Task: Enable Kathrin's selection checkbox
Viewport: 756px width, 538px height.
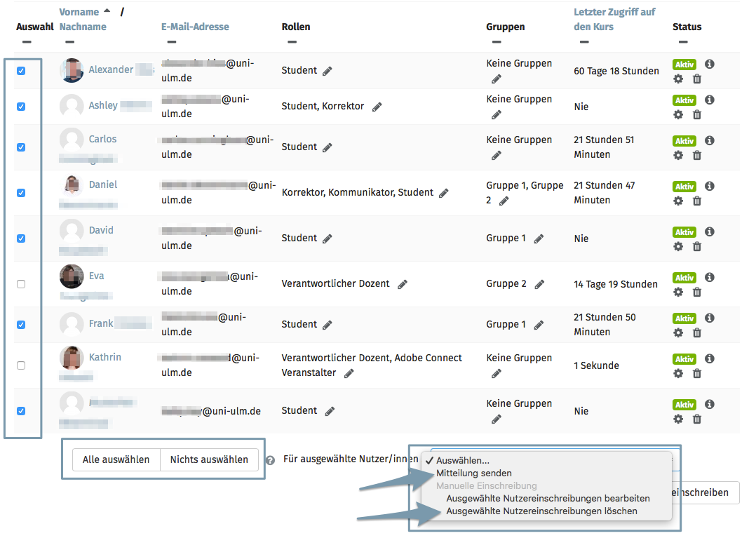Action: coord(21,365)
